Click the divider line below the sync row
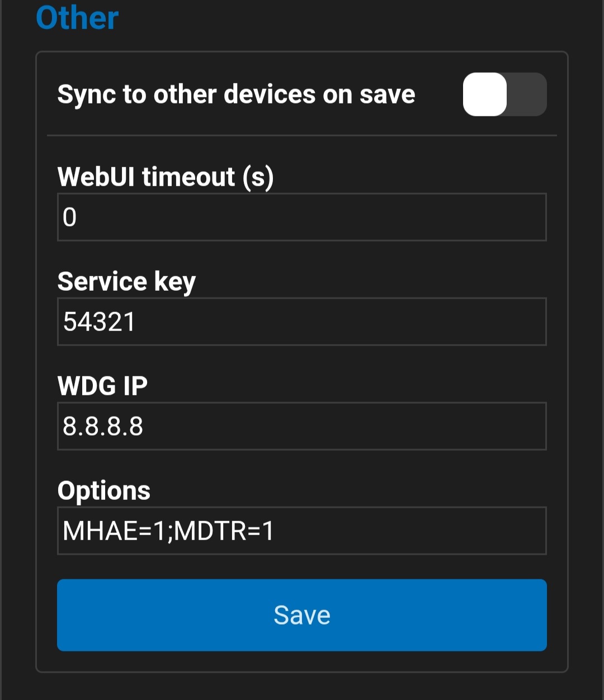The width and height of the screenshot is (604, 700). click(302, 135)
